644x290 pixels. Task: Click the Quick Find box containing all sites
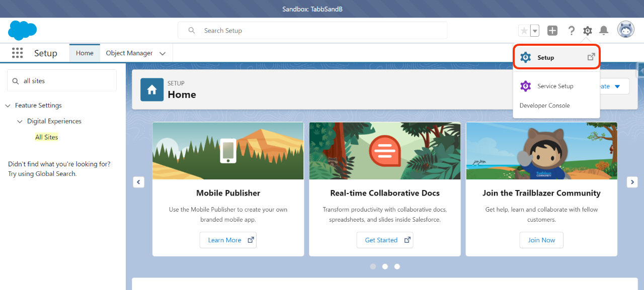62,80
